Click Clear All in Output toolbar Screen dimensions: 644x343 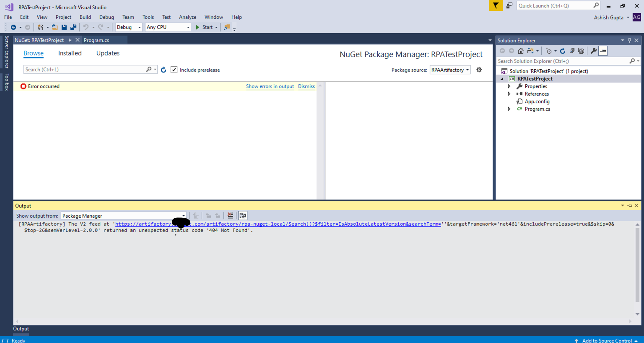tap(230, 216)
